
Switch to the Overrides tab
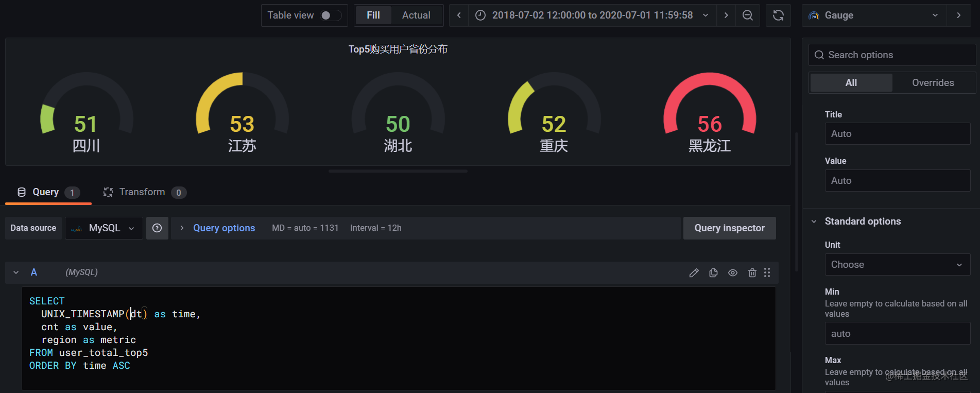[933, 82]
